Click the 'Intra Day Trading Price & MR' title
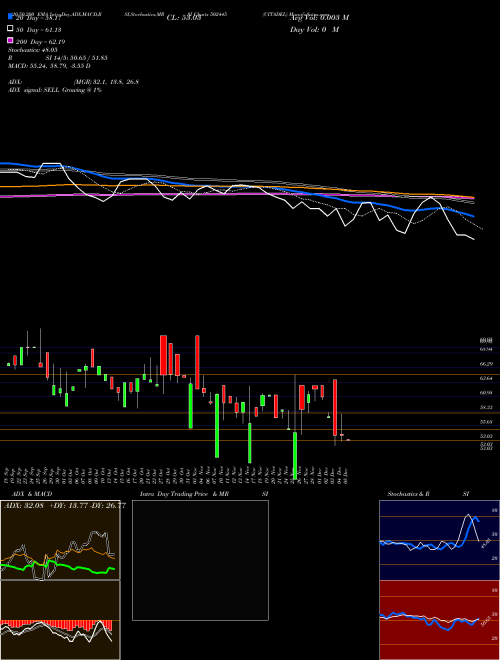The width and height of the screenshot is (500, 660). pos(184,494)
